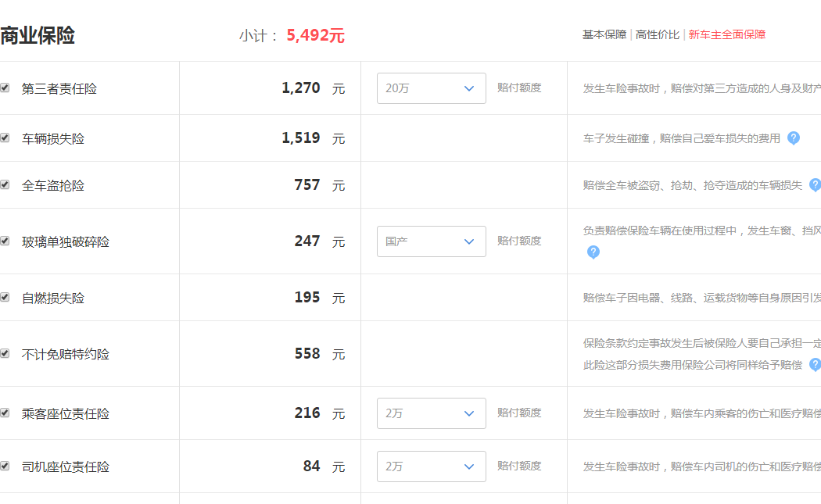
Task: Click help icon beside 全车盗抢险 description
Action: point(815,184)
